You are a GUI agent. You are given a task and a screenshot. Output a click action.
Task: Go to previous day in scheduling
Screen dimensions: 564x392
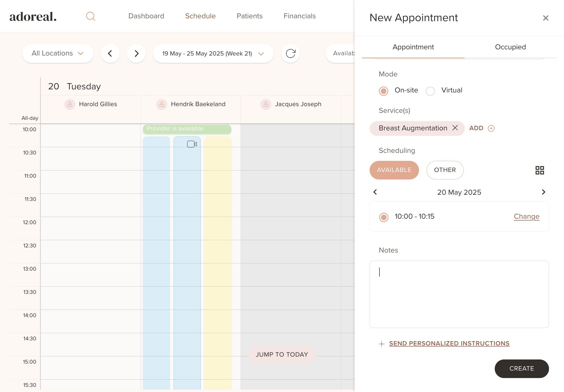tap(375, 192)
